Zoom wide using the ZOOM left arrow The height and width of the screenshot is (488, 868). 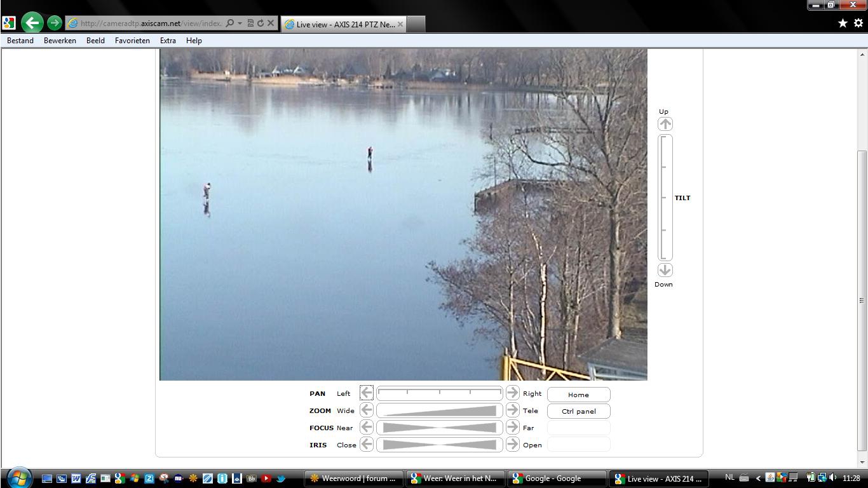pyautogui.click(x=367, y=410)
